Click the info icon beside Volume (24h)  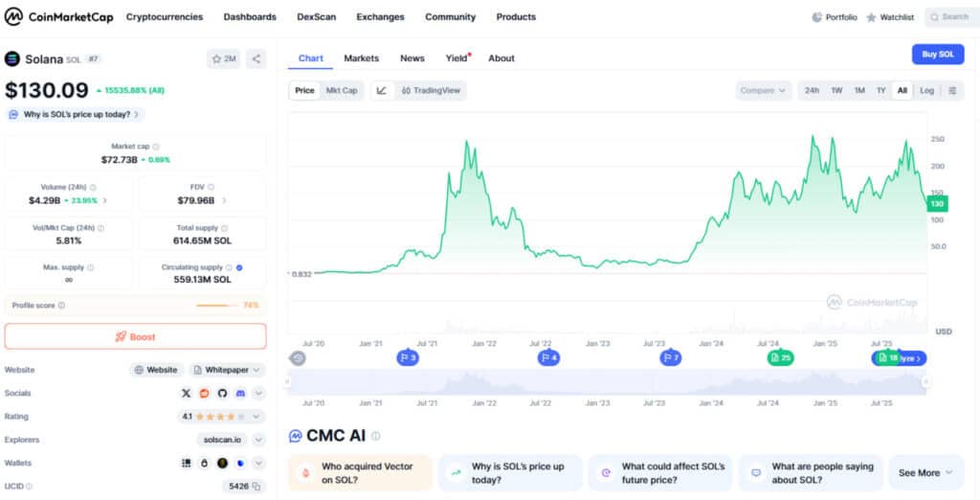coord(93,187)
